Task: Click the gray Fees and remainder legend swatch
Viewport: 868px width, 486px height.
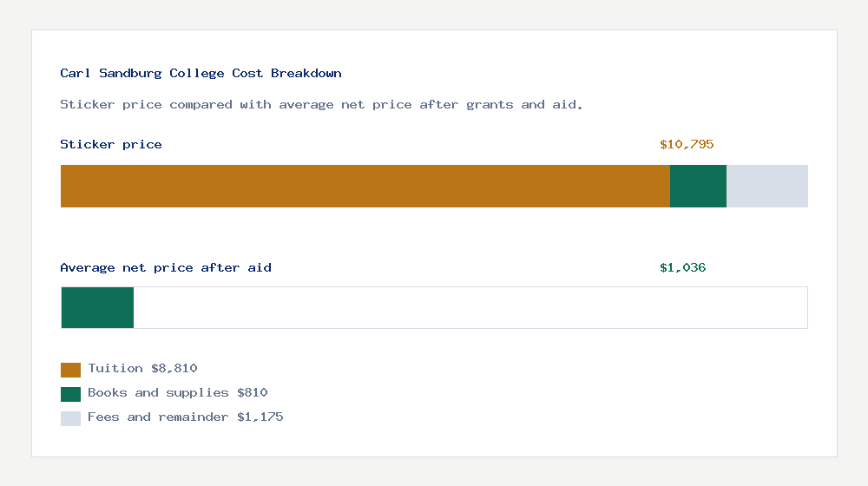Action: coord(70,418)
